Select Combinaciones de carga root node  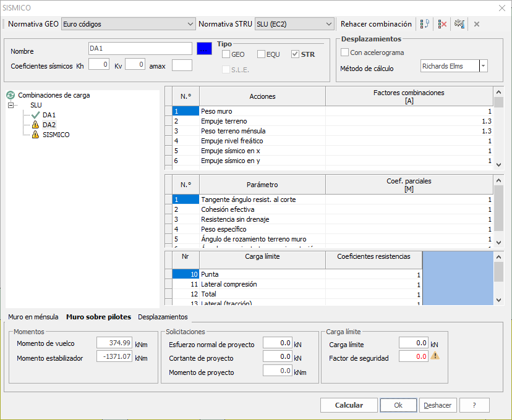tap(54, 95)
